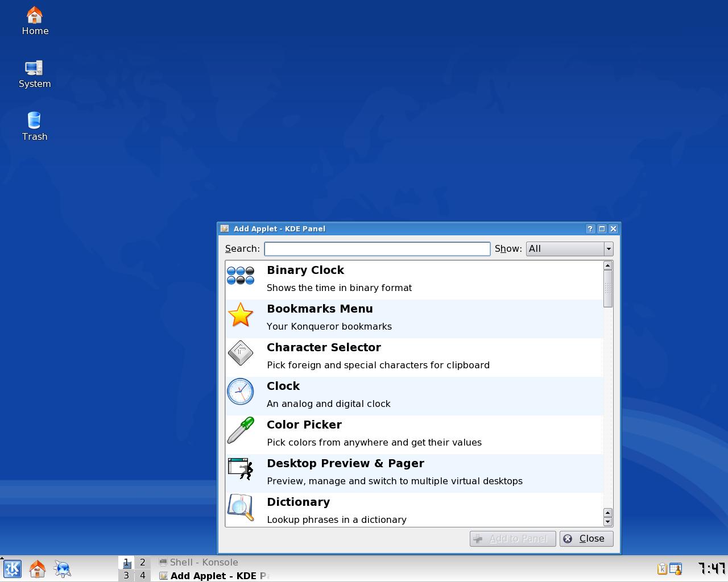Screen dimensions: 728x582
Task: Open the KDE K menu
Action: (13, 569)
